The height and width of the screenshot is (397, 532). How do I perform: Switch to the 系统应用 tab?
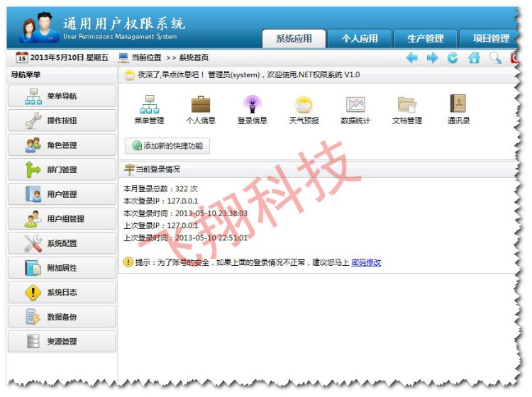(x=294, y=39)
